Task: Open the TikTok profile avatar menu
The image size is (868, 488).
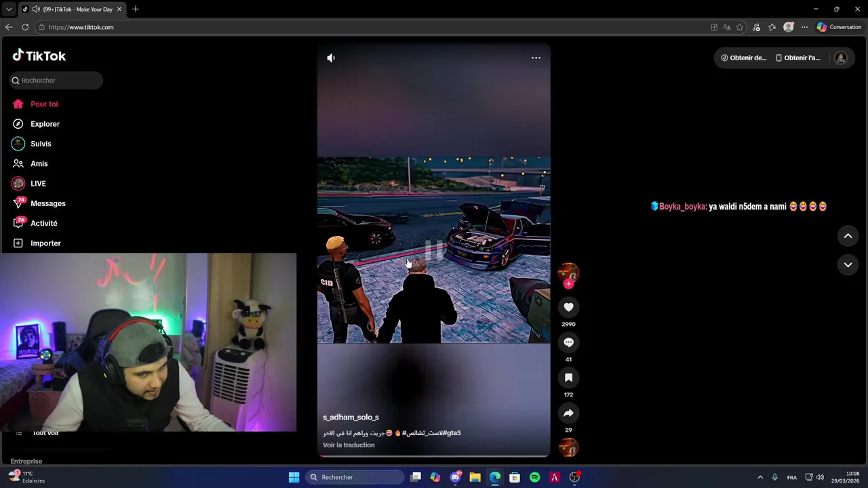Action: point(841,58)
